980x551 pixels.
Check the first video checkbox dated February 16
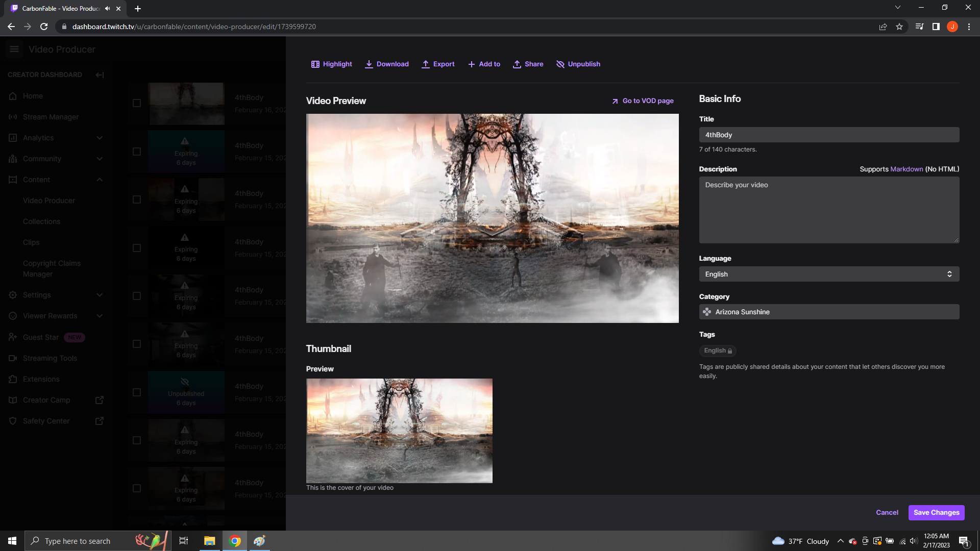[x=137, y=103]
